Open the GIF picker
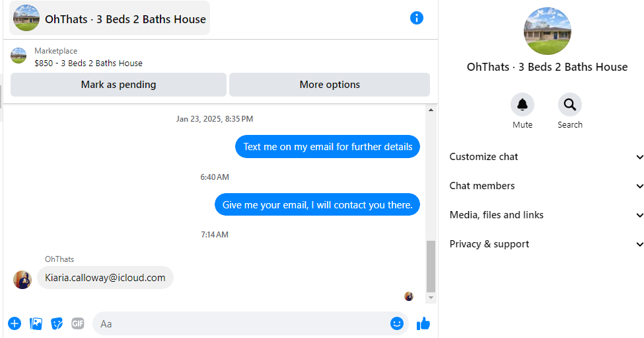The width and height of the screenshot is (644, 338). point(78,323)
